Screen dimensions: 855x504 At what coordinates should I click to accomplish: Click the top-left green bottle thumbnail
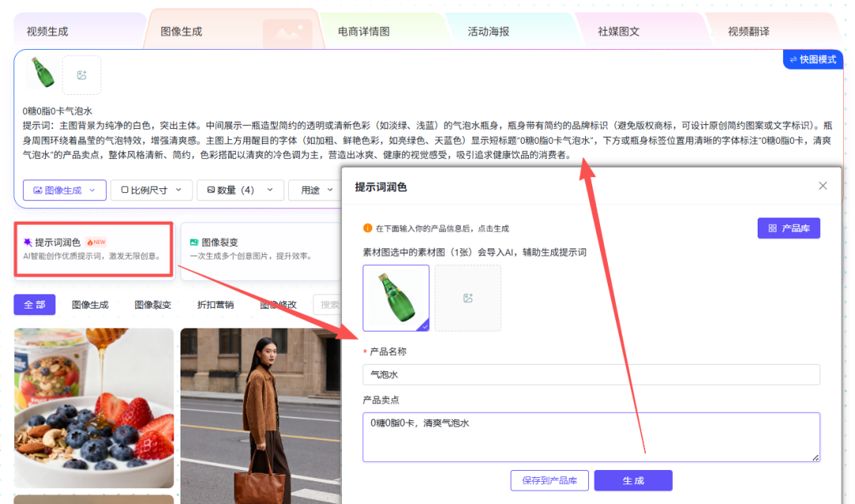(40, 73)
